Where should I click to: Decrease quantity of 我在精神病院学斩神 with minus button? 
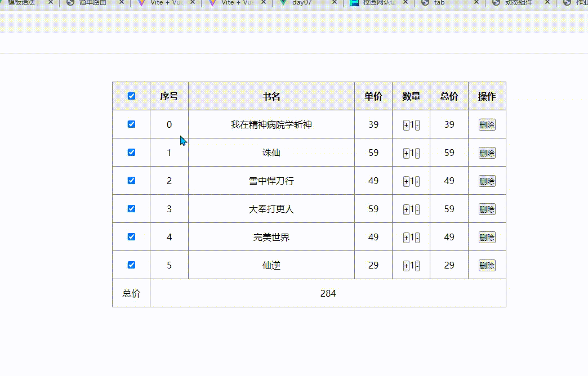pos(417,125)
